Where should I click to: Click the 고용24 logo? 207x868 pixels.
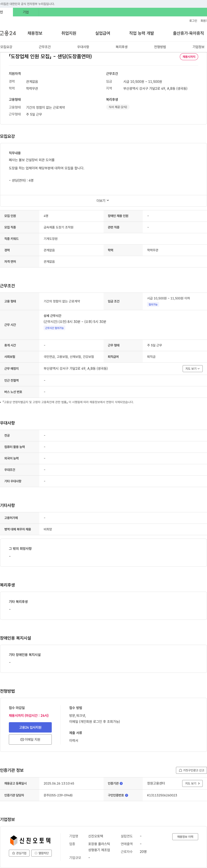8,33
